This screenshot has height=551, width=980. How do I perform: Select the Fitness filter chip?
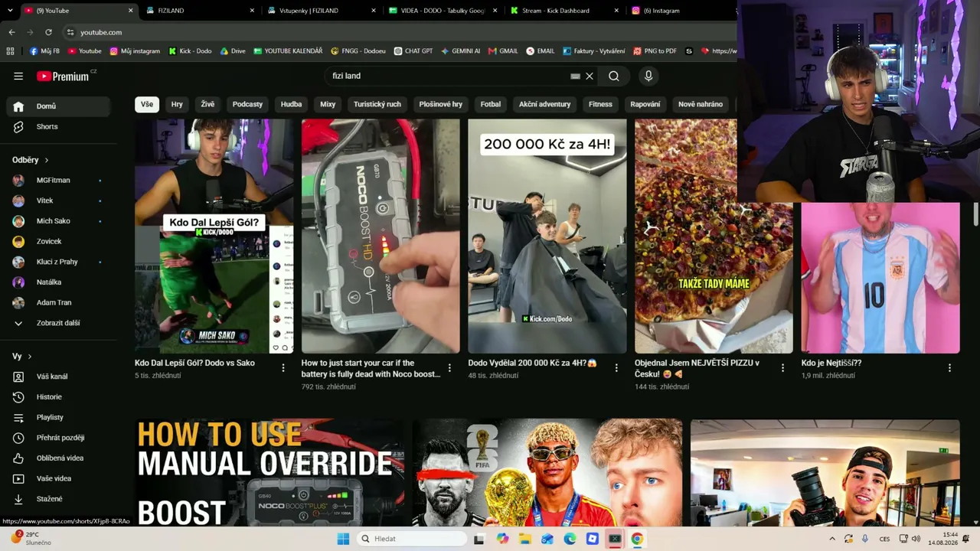[600, 104]
